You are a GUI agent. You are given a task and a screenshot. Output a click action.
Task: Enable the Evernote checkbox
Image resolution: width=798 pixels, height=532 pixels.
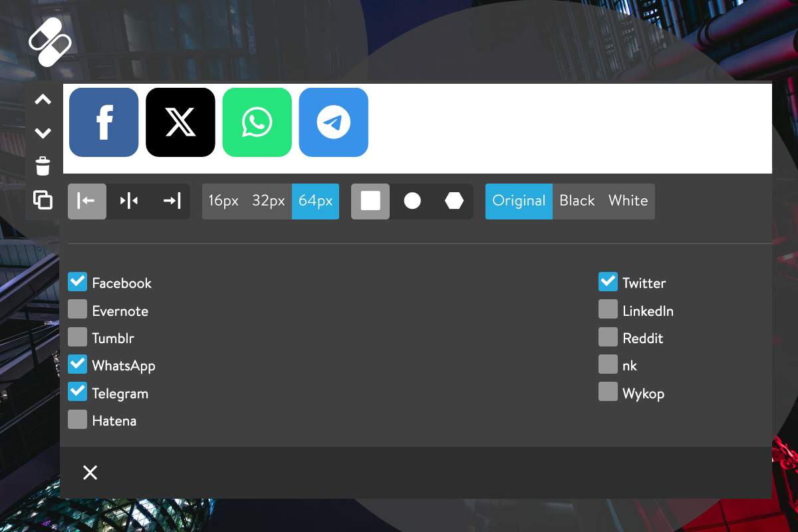(78, 309)
